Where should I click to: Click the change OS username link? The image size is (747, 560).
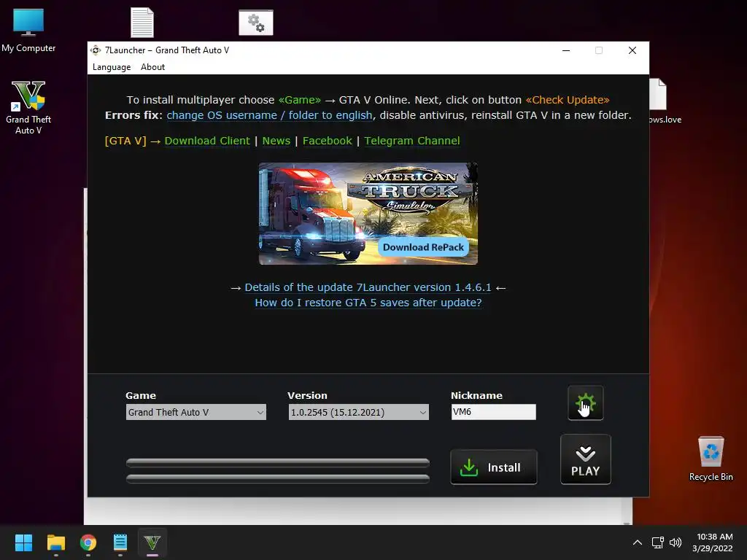point(269,115)
